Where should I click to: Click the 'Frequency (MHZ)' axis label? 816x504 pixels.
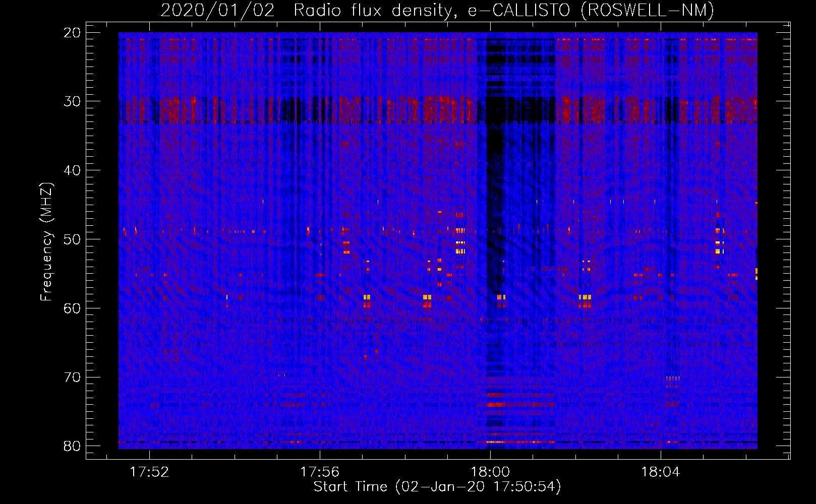coord(46,242)
